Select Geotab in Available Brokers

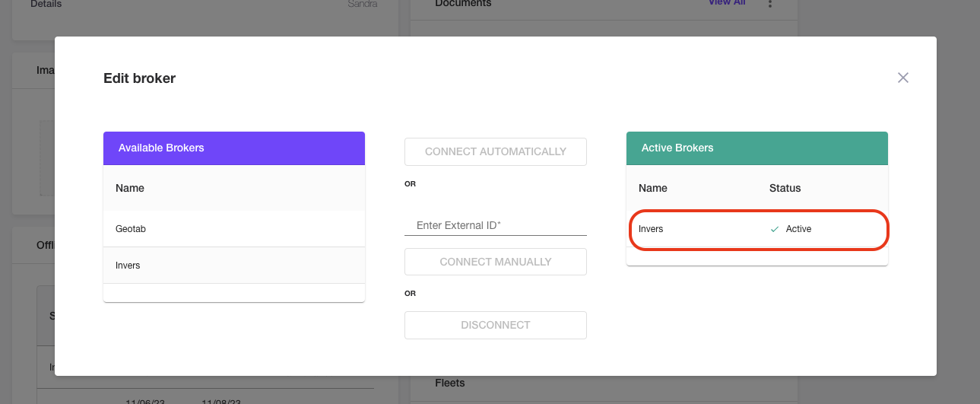coord(234,228)
